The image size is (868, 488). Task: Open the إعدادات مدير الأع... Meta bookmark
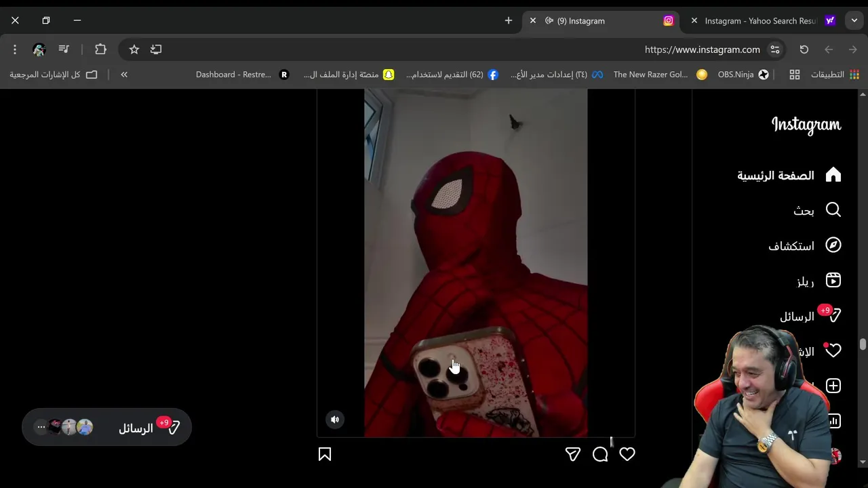click(556, 75)
